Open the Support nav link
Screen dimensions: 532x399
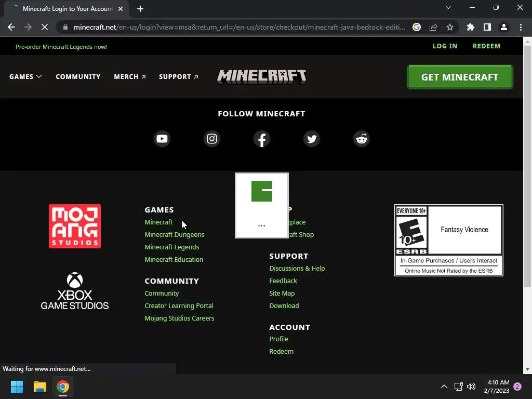pos(179,77)
